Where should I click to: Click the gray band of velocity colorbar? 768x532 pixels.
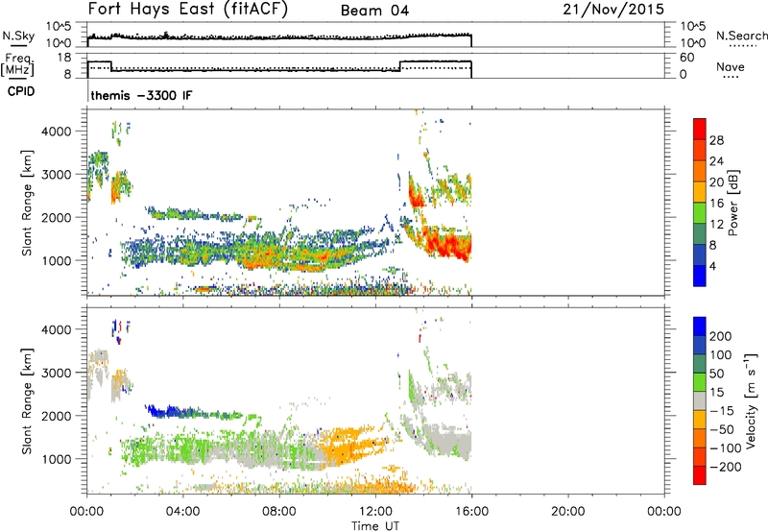tap(700, 401)
